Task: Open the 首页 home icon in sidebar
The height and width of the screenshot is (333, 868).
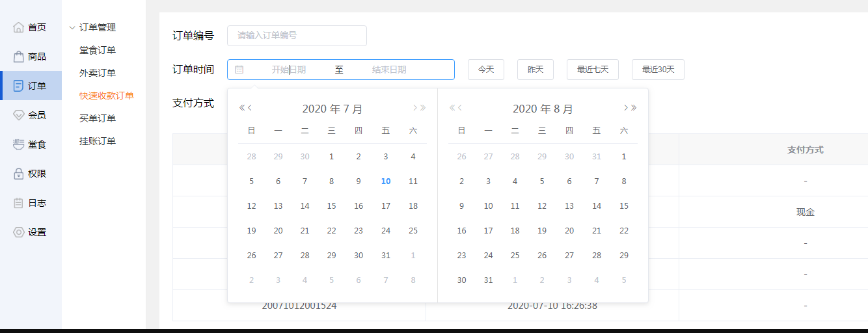Action: (18, 27)
